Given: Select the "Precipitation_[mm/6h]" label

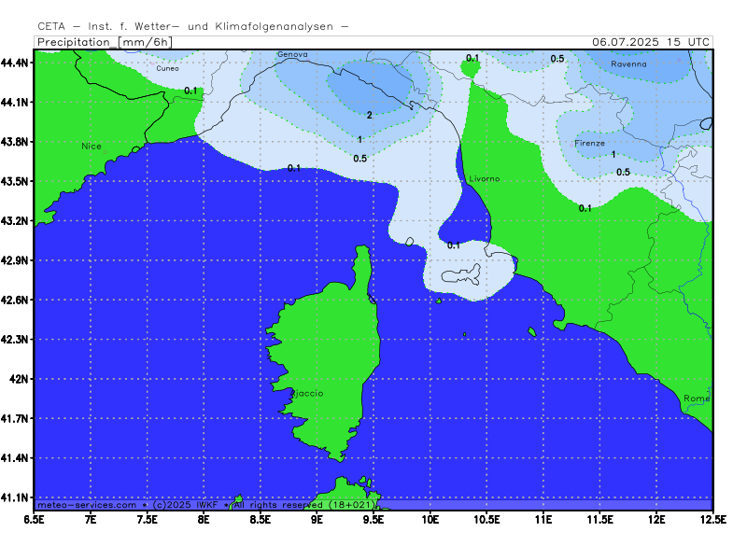Looking at the screenshot, I should 105,42.
